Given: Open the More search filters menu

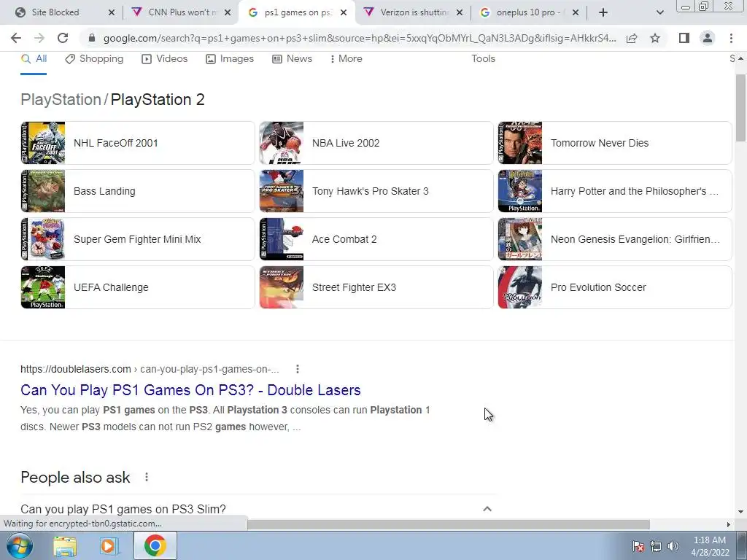Looking at the screenshot, I should point(346,58).
